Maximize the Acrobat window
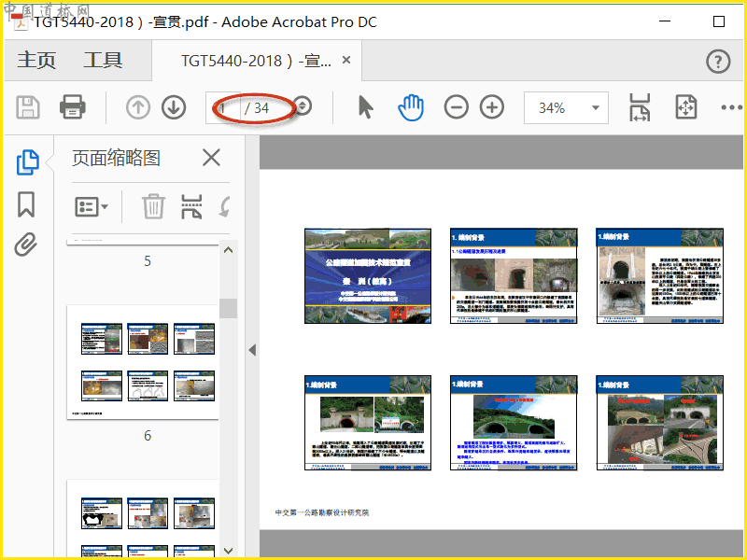Screen dimensions: 747x560 [x=719, y=21]
